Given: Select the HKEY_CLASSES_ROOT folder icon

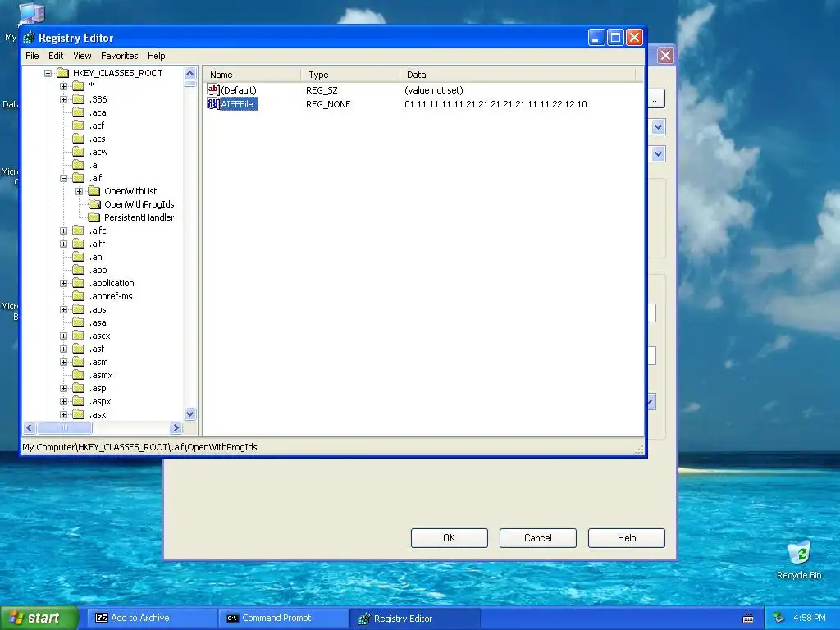Looking at the screenshot, I should (62, 73).
